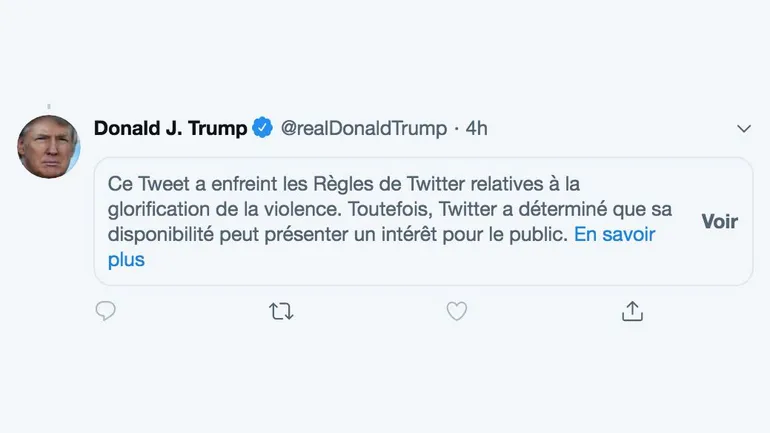
Task: Click the word 'plus' ending the link
Action: [x=126, y=260]
